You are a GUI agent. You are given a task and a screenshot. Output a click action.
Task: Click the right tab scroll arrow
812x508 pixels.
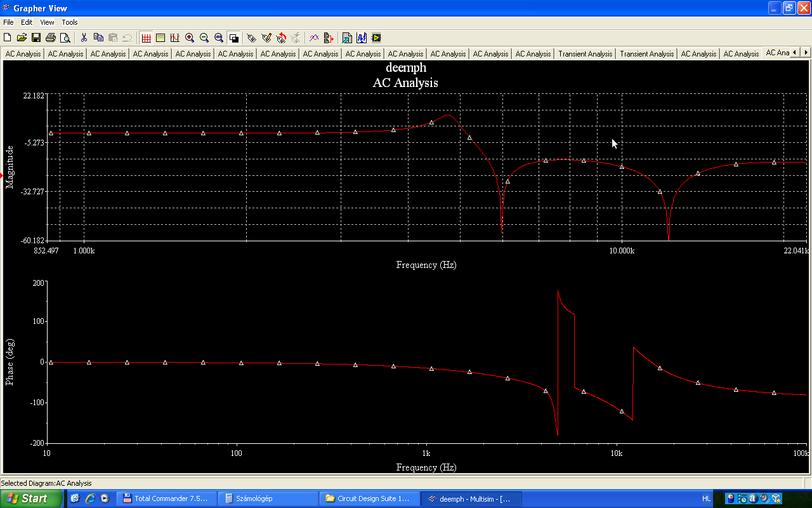(x=806, y=53)
